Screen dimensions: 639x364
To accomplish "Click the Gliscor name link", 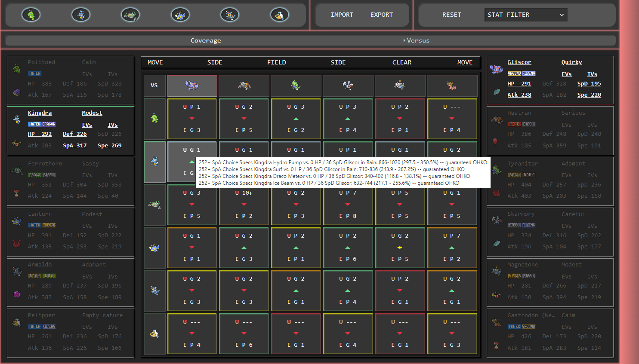I will pos(519,62).
